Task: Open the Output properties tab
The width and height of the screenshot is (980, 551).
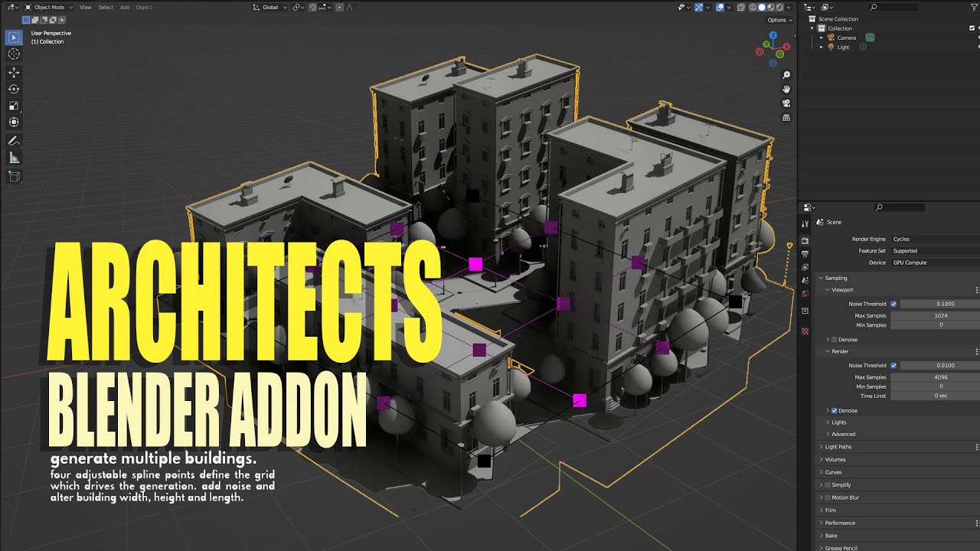Action: coord(805,254)
